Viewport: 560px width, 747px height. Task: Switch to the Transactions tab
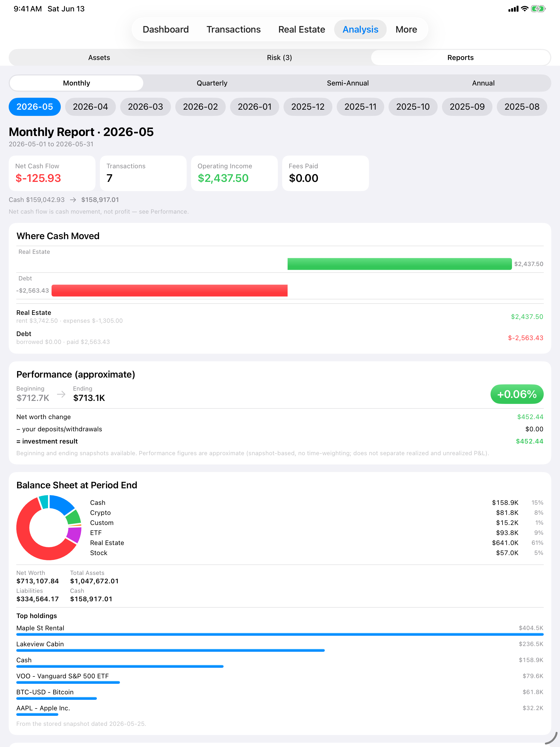(233, 29)
